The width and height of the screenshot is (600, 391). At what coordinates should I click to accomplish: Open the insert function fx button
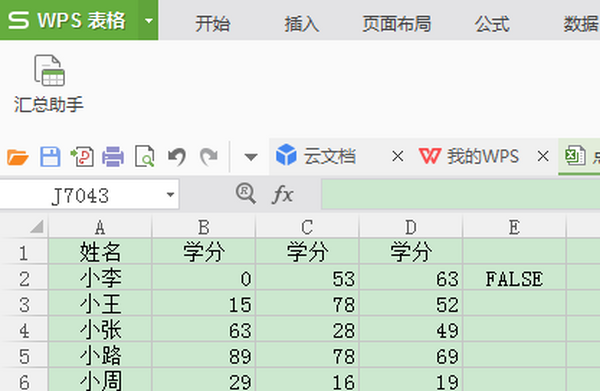[x=282, y=194]
